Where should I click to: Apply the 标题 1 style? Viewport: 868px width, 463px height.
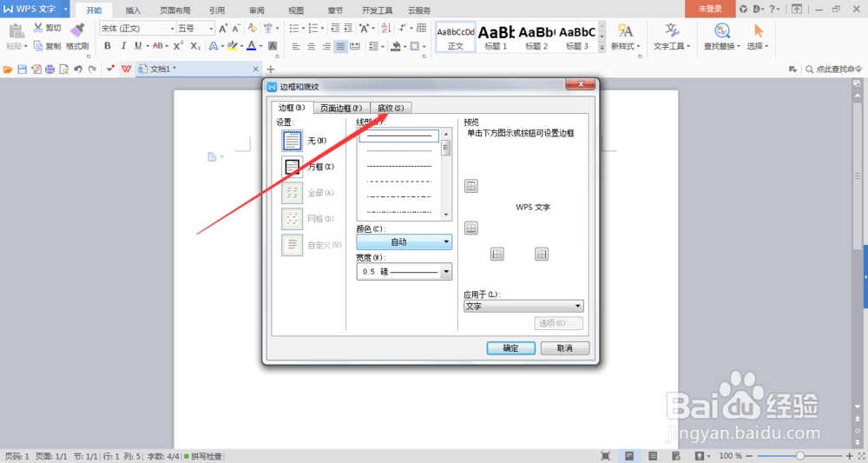pyautogui.click(x=496, y=37)
